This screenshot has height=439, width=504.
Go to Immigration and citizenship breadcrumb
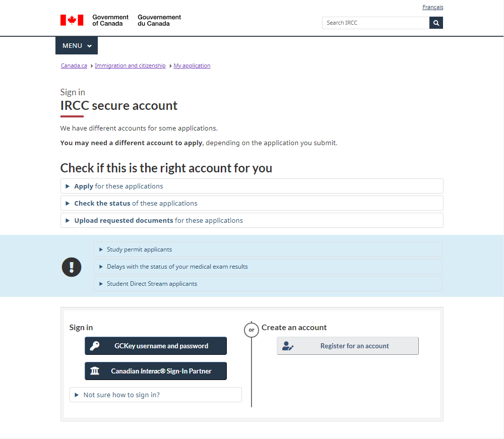pos(130,66)
